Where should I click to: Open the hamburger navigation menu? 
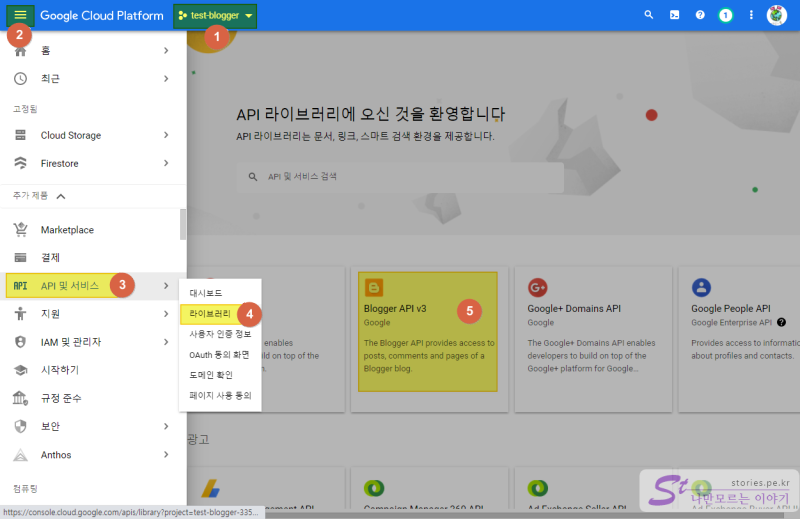[20, 15]
